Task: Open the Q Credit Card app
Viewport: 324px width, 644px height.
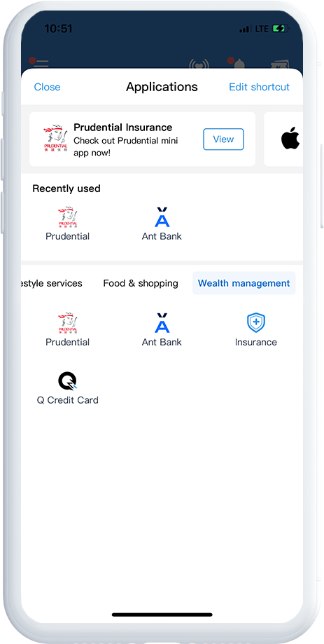Action: coord(68,388)
